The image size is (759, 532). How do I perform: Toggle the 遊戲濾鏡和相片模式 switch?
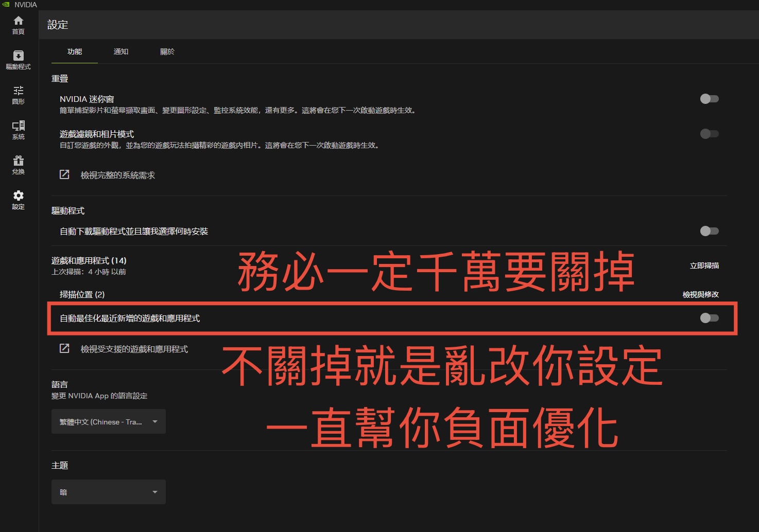click(709, 134)
